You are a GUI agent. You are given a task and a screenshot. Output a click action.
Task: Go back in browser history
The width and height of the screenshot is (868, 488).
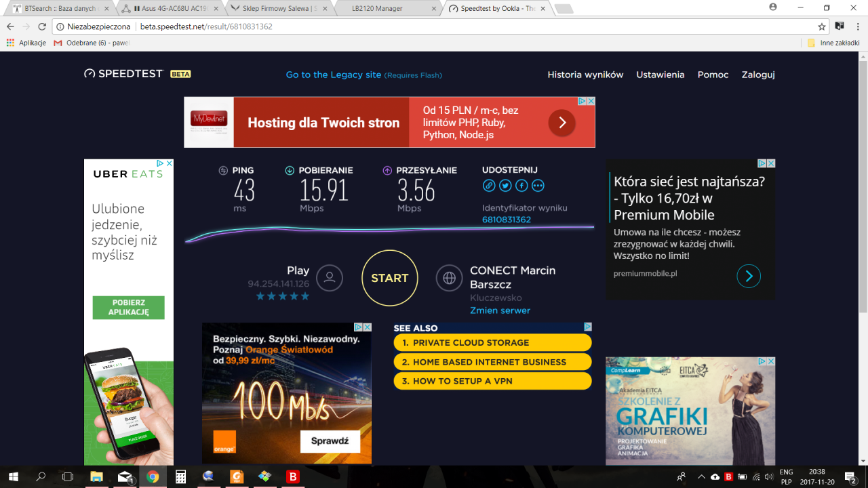click(10, 26)
